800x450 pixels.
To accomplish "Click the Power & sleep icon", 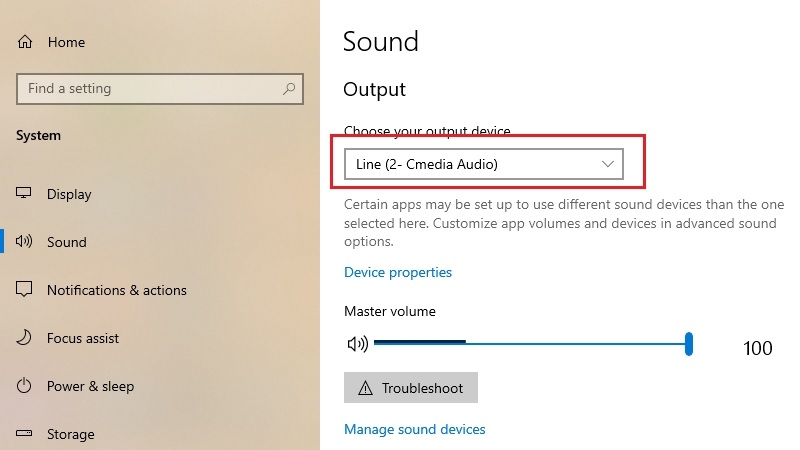I will (x=23, y=385).
